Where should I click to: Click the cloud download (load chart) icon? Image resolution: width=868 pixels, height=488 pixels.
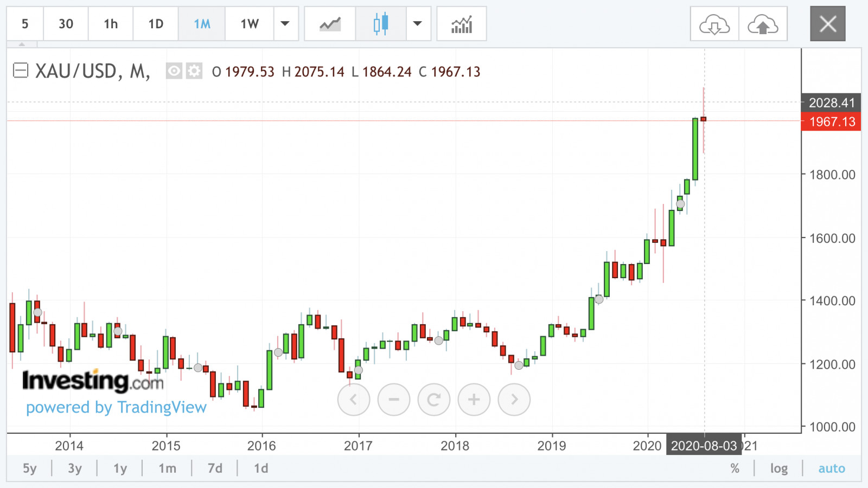pos(714,24)
